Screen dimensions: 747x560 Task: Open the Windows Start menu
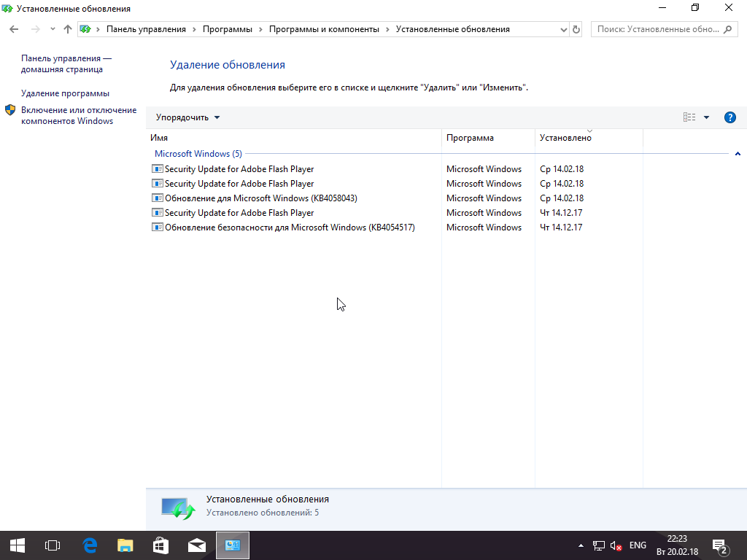(x=18, y=545)
